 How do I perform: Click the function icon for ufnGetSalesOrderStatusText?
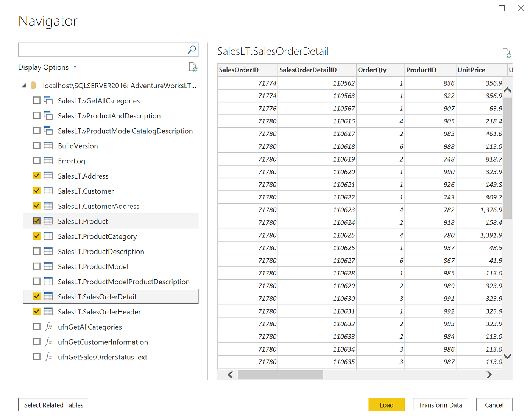48,357
